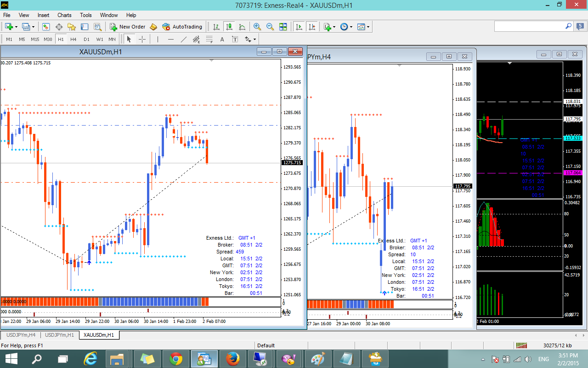Zoom in on the chart

pos(257,27)
